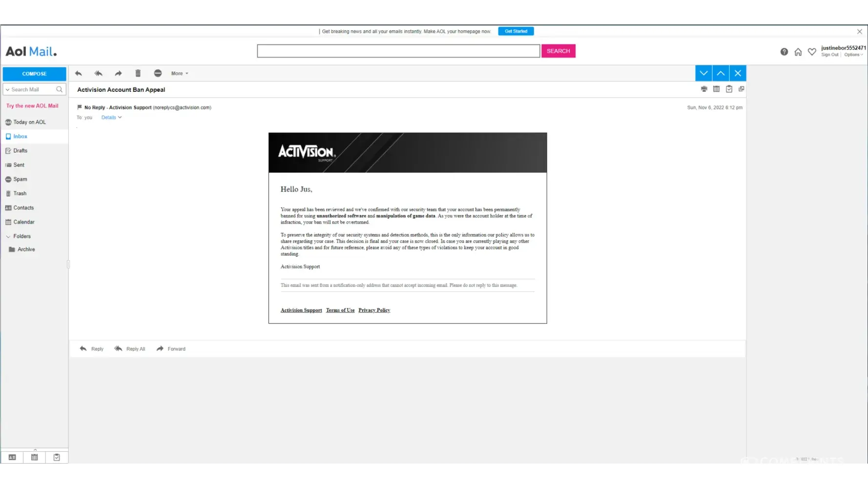Screen dimensions: 868x488
Task: Open the More actions dropdown
Action: [x=180, y=74]
